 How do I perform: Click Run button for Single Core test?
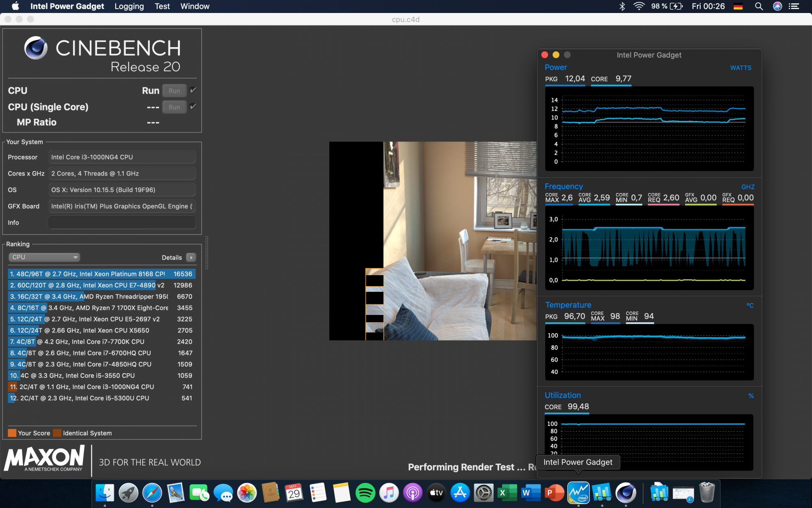(x=174, y=107)
